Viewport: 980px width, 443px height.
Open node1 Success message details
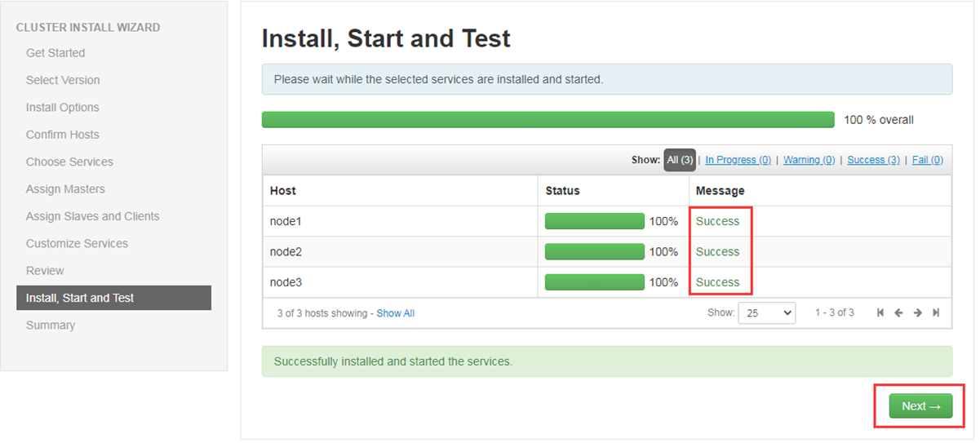pyautogui.click(x=717, y=221)
